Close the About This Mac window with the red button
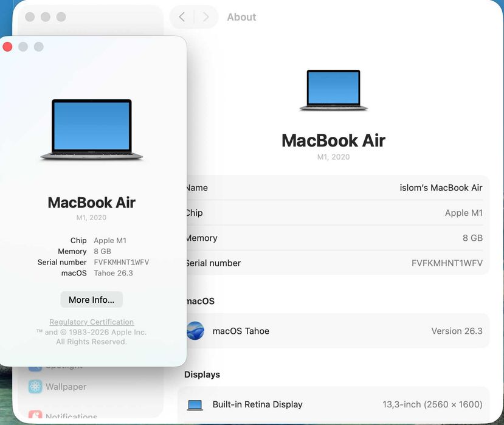504x425 pixels. (x=7, y=47)
